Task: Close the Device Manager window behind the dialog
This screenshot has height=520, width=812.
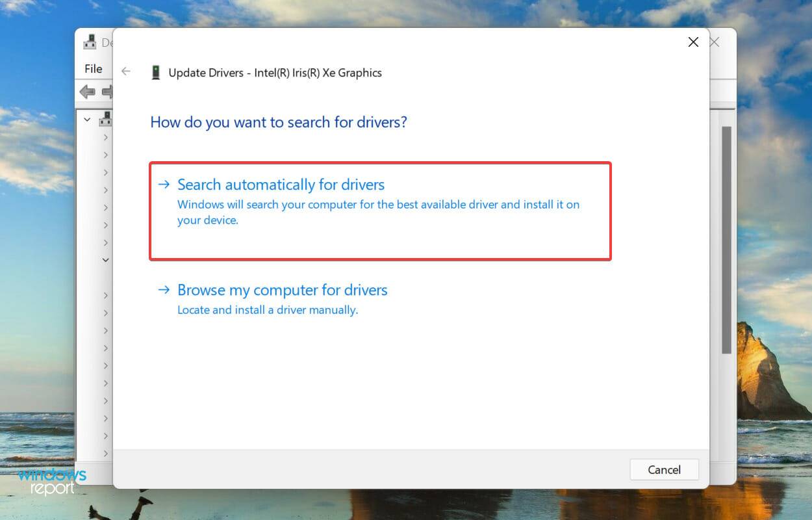Action: click(715, 42)
